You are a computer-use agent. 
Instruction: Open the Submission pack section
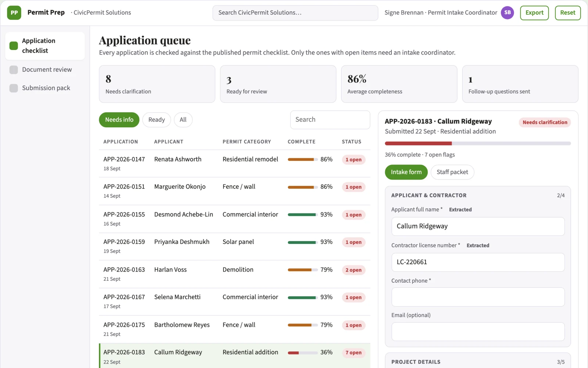coord(45,88)
